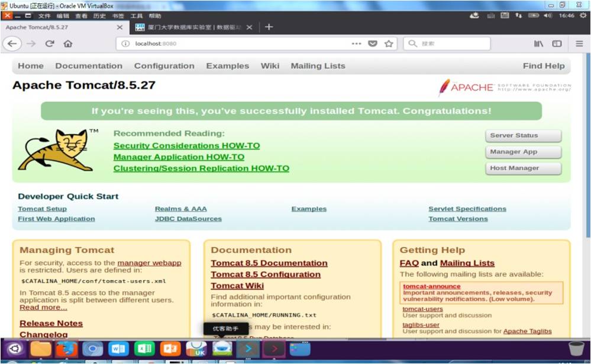Viewport: 591px width, 364px height.
Task: Open the Firefox library icon
Action: tap(538, 44)
